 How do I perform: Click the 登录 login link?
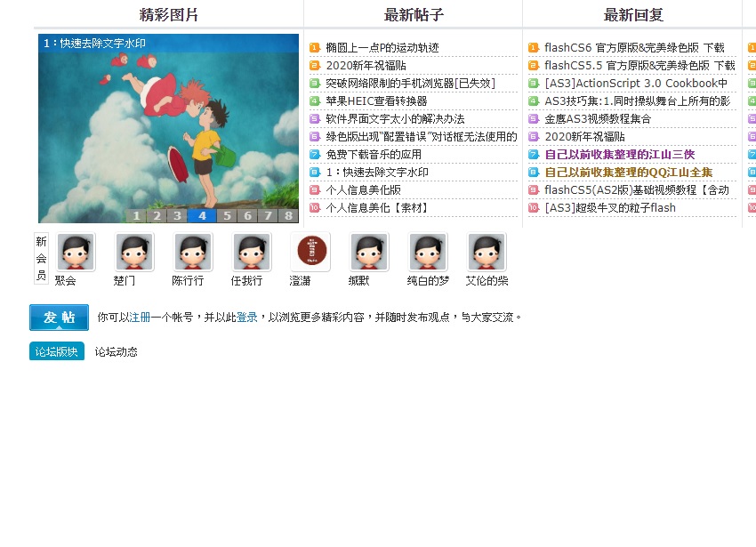pyautogui.click(x=247, y=318)
